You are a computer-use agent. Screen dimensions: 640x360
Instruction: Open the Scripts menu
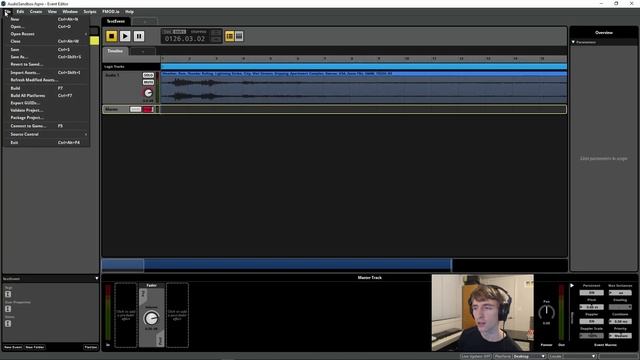tap(90, 12)
